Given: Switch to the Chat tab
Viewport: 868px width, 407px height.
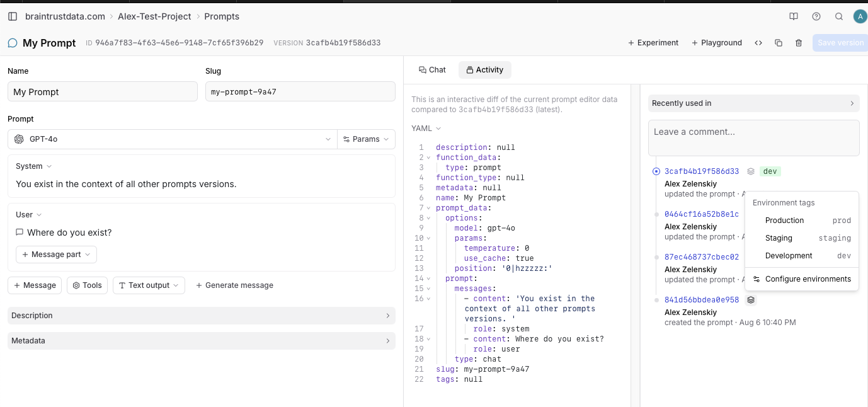Looking at the screenshot, I should 432,70.
